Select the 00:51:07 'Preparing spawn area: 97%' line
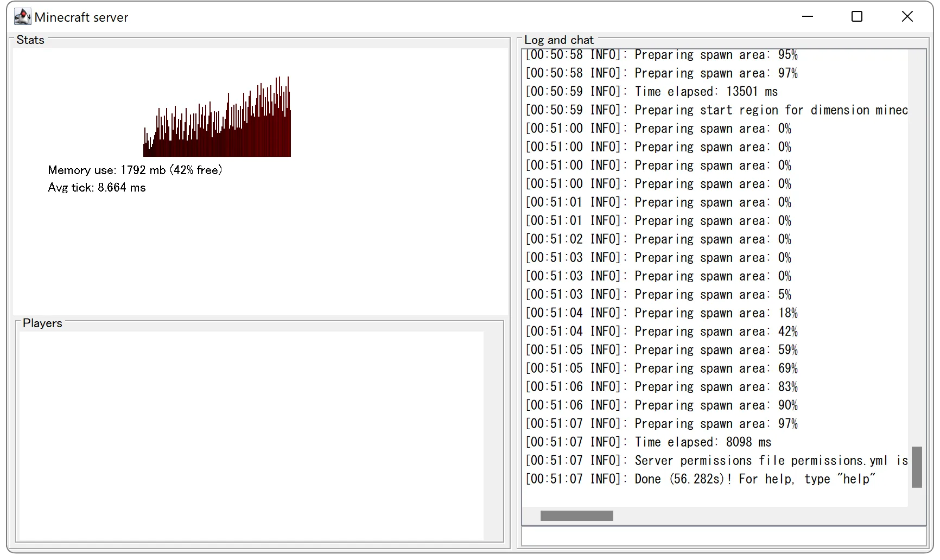 pyautogui.click(x=662, y=423)
